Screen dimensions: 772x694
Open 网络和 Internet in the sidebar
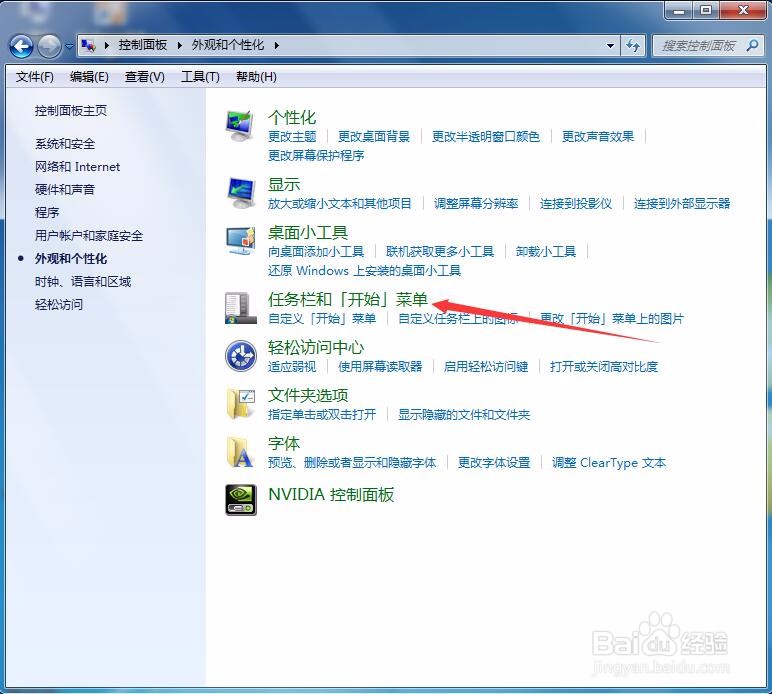(x=77, y=167)
